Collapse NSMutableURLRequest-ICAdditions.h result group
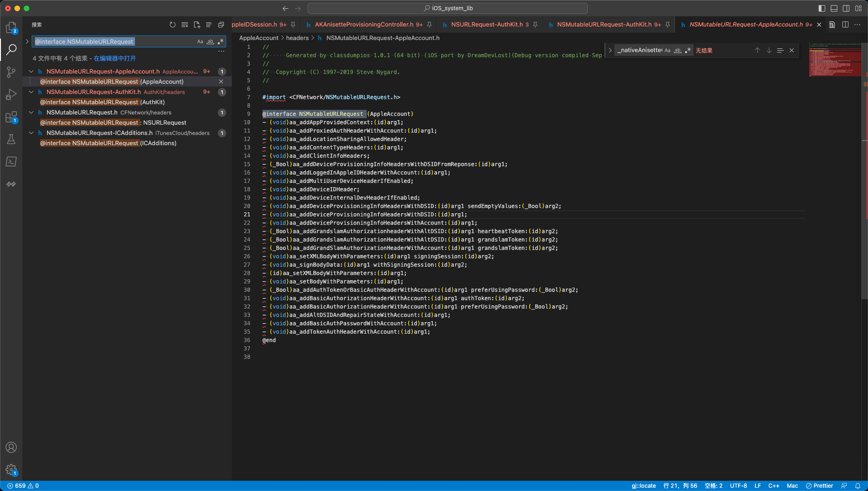The image size is (868, 491). (31, 133)
